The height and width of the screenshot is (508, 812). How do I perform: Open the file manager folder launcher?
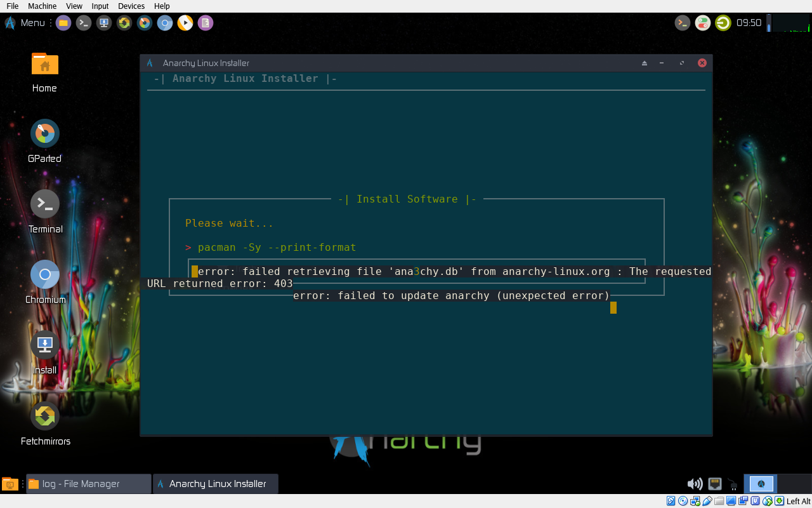pos(63,23)
